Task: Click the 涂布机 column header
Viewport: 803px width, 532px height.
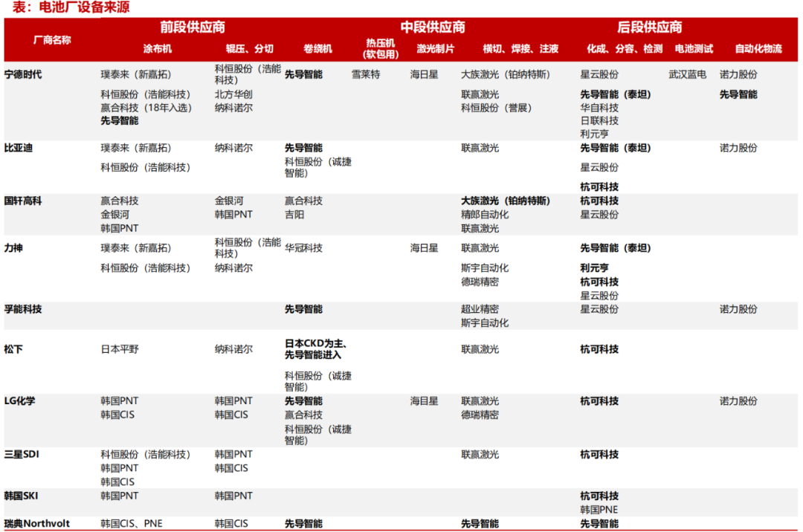Action: pos(157,48)
